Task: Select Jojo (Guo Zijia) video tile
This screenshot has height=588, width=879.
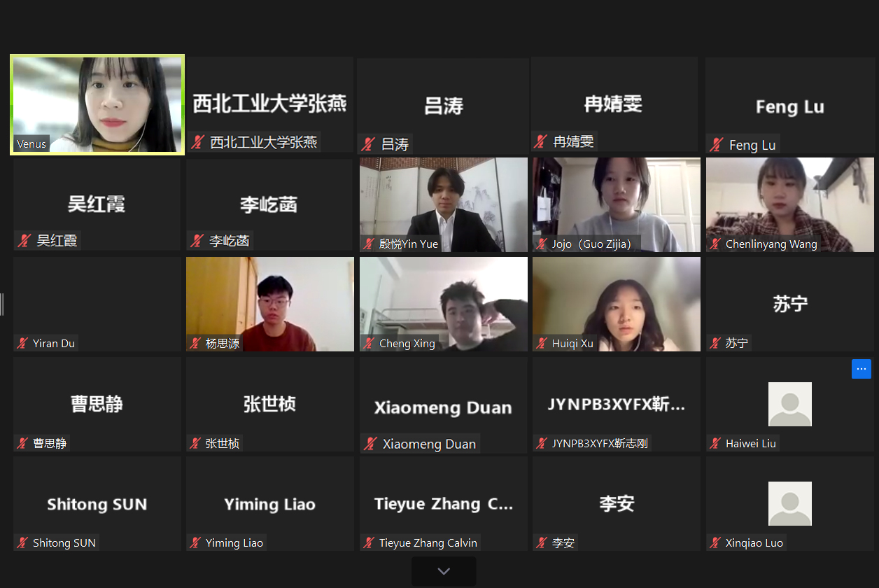Action: coord(617,204)
